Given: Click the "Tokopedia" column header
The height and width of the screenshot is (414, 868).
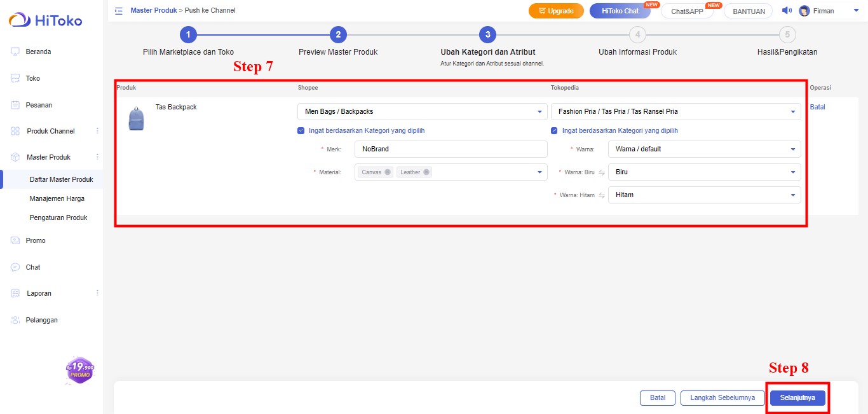Looking at the screenshot, I should [565, 88].
